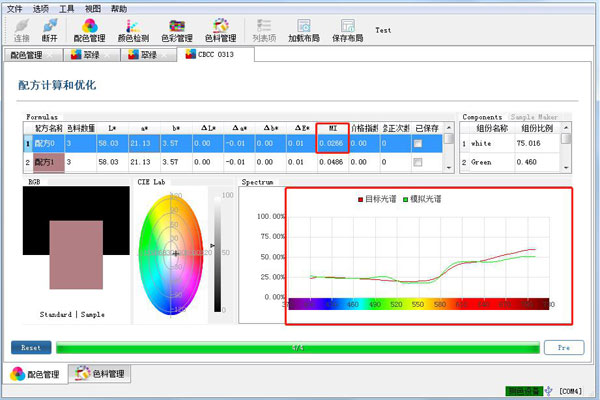Open the 文件 menu
The width and height of the screenshot is (600, 400).
click(14, 7)
